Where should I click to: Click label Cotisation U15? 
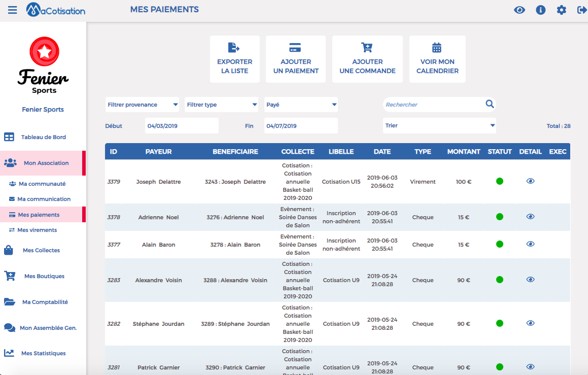click(x=341, y=182)
